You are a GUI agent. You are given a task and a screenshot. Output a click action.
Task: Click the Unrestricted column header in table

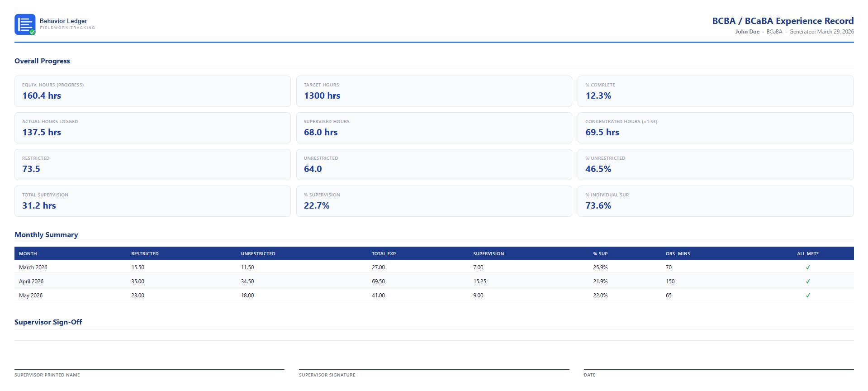pos(258,254)
